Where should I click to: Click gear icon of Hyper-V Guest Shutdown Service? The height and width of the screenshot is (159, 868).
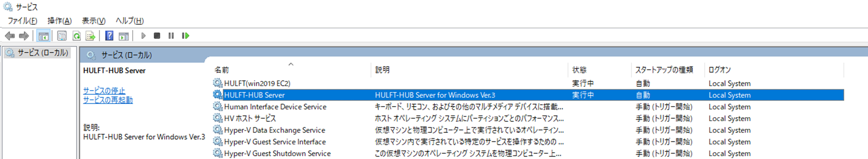[217, 153]
